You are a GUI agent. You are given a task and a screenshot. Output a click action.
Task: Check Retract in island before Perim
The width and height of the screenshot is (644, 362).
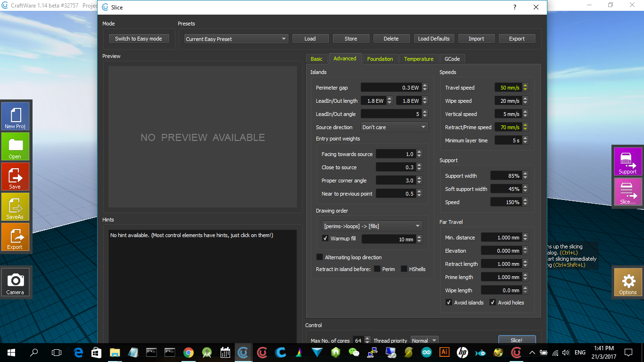tap(377, 269)
